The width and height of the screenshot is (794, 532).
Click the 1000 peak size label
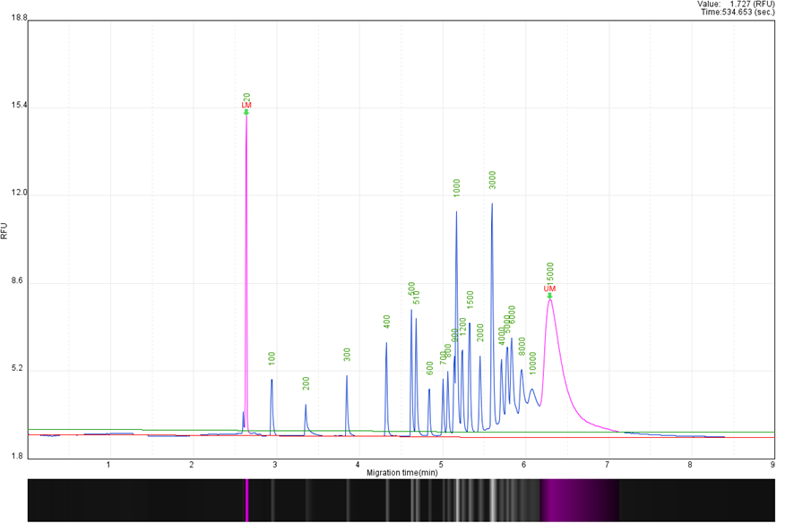click(x=456, y=187)
